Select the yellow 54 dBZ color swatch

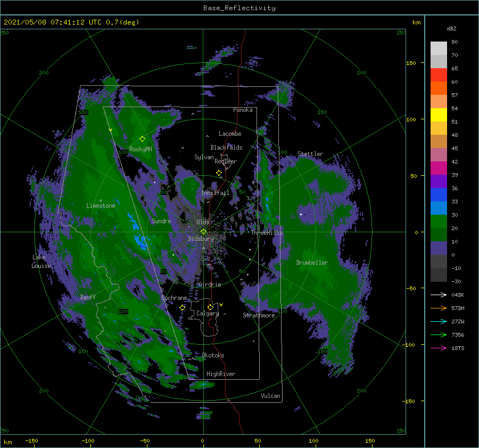[439, 115]
